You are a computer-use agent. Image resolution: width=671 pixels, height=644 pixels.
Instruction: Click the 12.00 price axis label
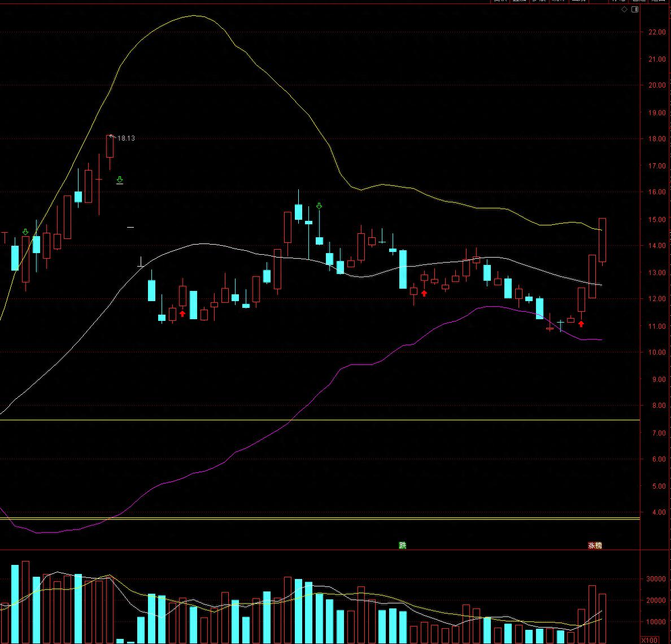coord(657,299)
